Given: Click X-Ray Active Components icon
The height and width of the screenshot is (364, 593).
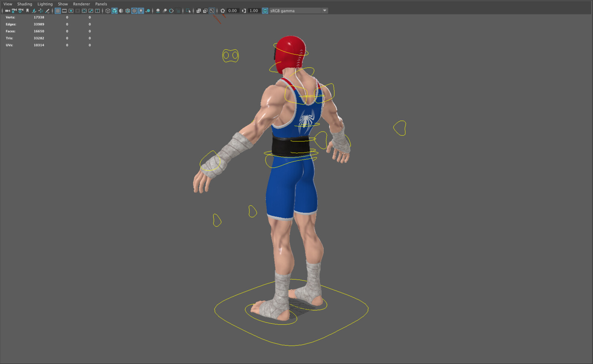Looking at the screenshot, I should tap(205, 11).
